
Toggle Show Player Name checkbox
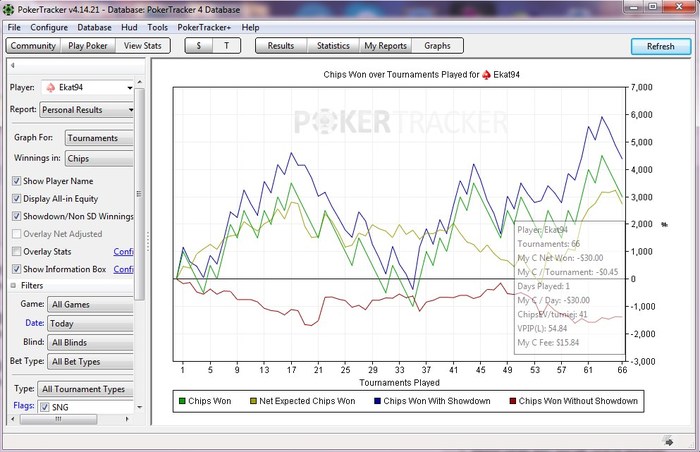[17, 181]
